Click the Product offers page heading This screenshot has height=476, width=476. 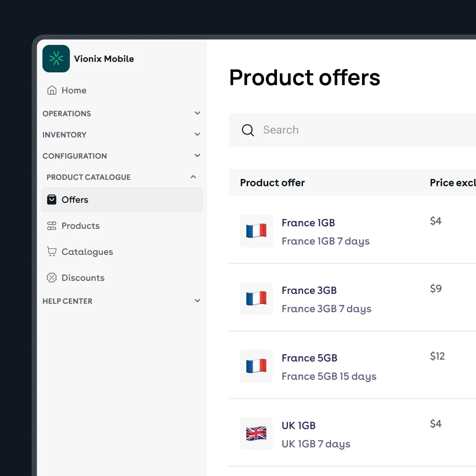click(x=304, y=77)
